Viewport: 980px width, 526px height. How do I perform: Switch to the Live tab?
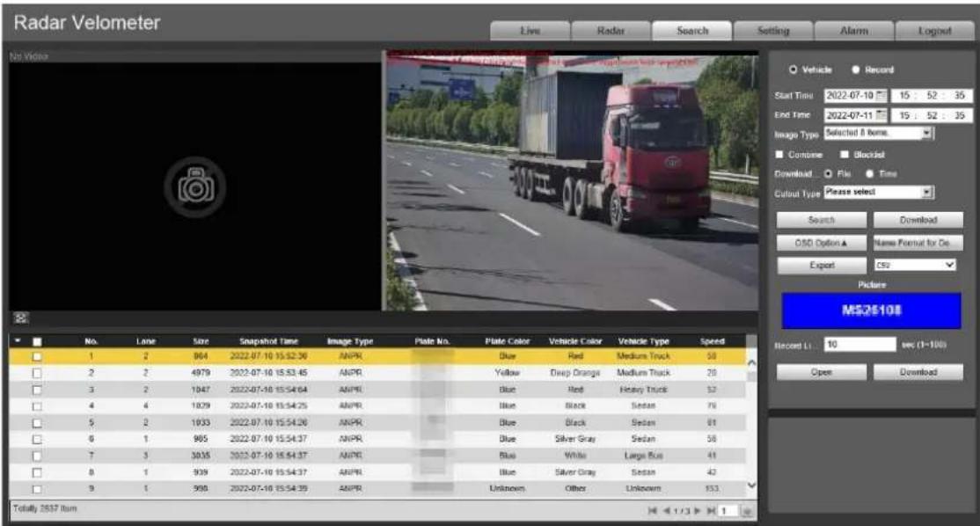coord(530,31)
